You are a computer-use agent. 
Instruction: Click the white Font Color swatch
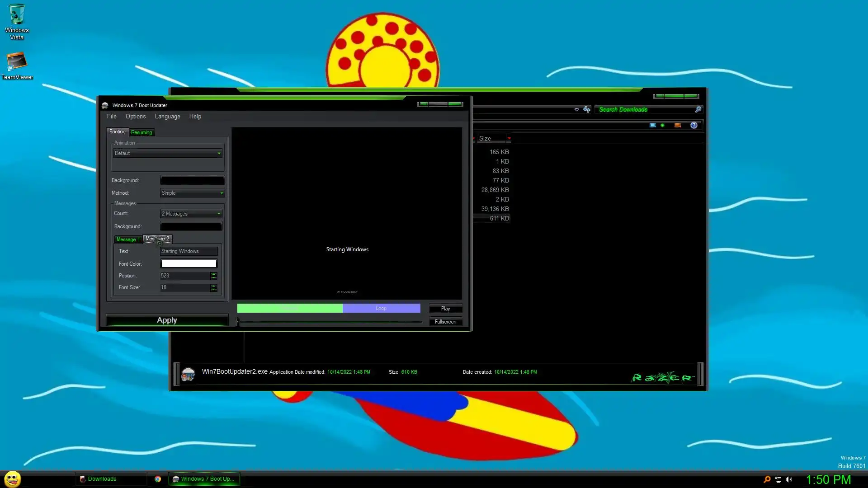pyautogui.click(x=189, y=264)
